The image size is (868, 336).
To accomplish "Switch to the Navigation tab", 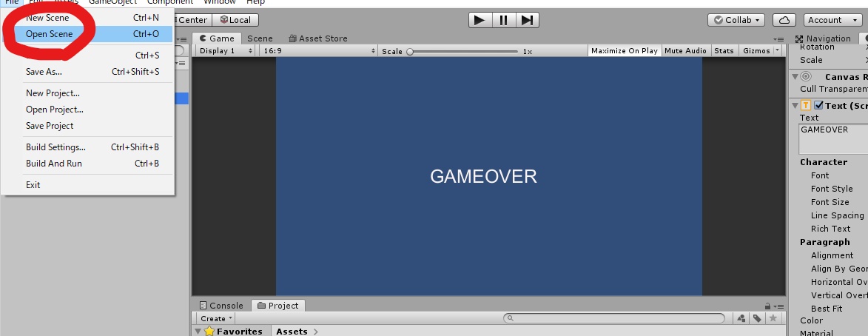I will (x=823, y=38).
